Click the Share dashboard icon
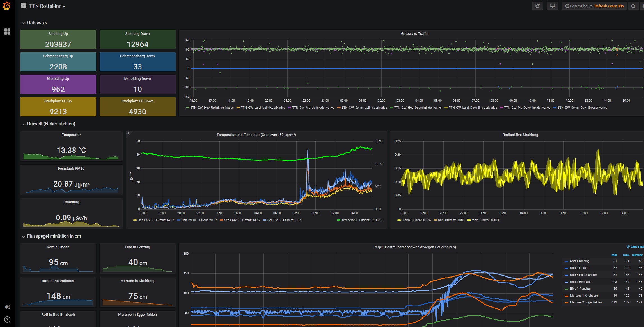 tap(537, 6)
